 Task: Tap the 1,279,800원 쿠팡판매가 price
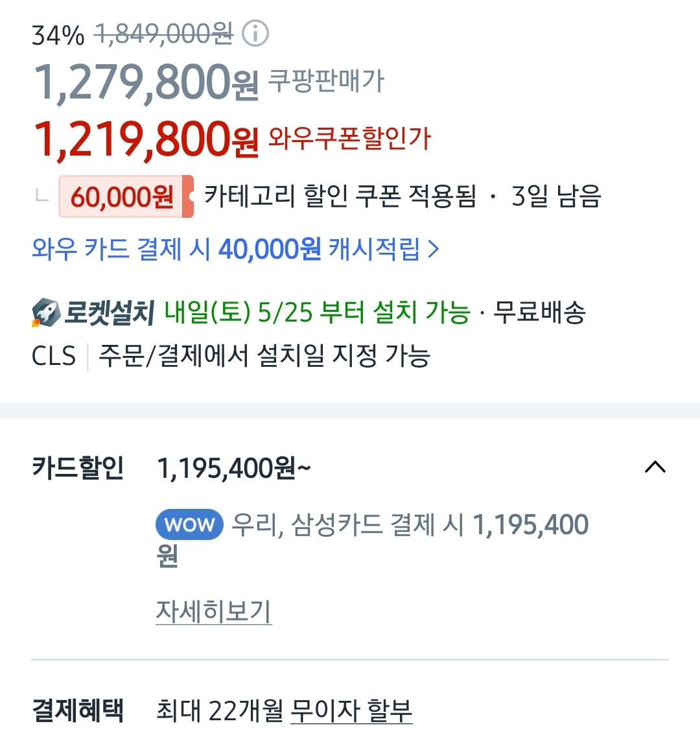[146, 83]
